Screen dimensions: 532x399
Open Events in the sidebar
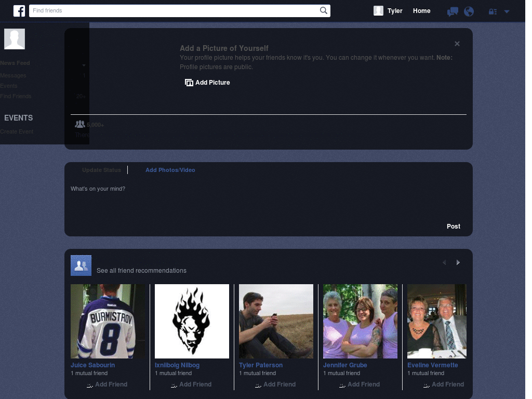point(9,86)
